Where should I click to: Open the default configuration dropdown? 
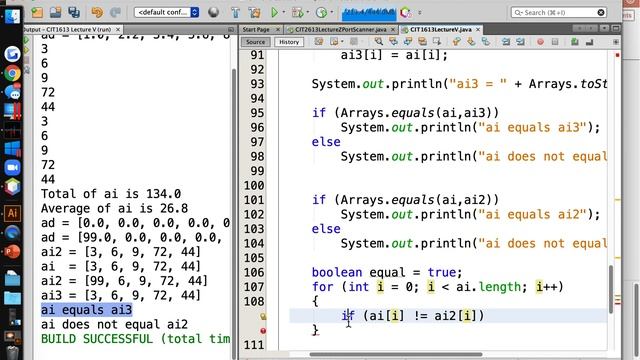(167, 12)
